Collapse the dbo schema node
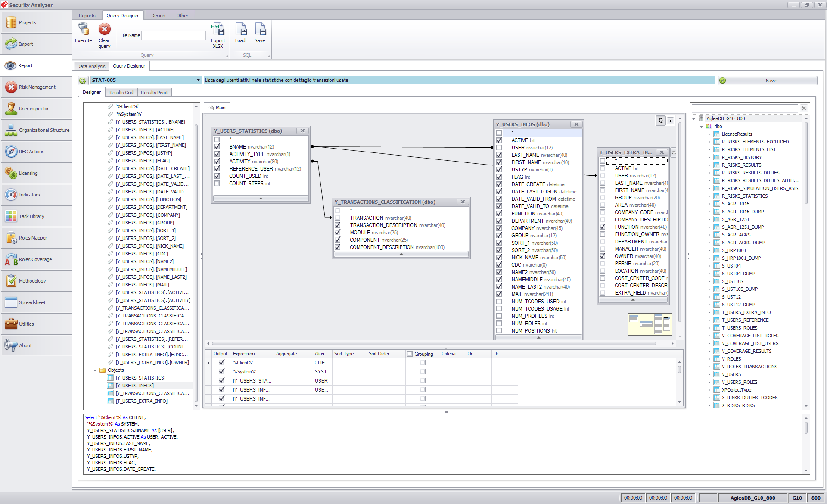Image resolution: width=827 pixels, height=504 pixels. pos(702,127)
